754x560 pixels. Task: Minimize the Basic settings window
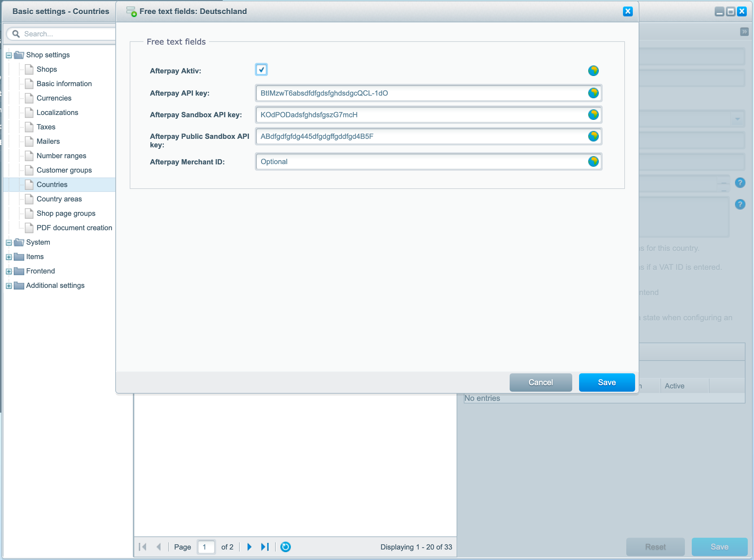(x=719, y=11)
